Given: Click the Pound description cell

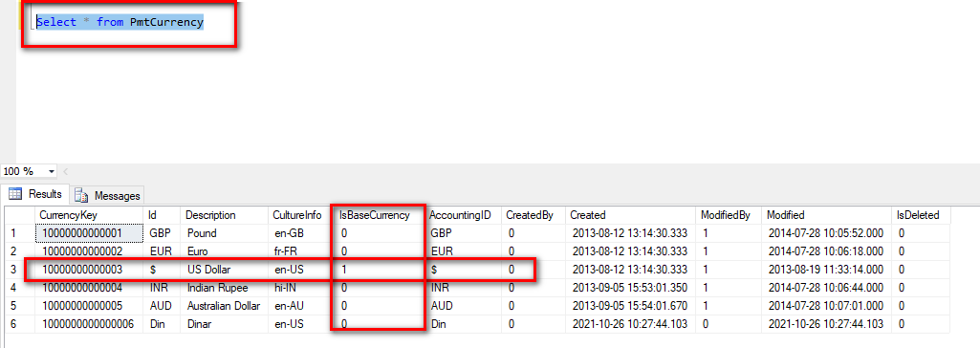Looking at the screenshot, I should click(224, 233).
